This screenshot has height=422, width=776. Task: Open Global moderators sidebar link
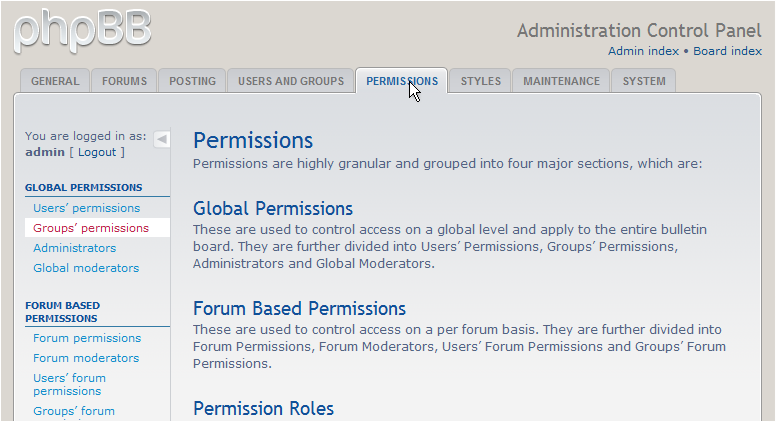[x=86, y=268]
